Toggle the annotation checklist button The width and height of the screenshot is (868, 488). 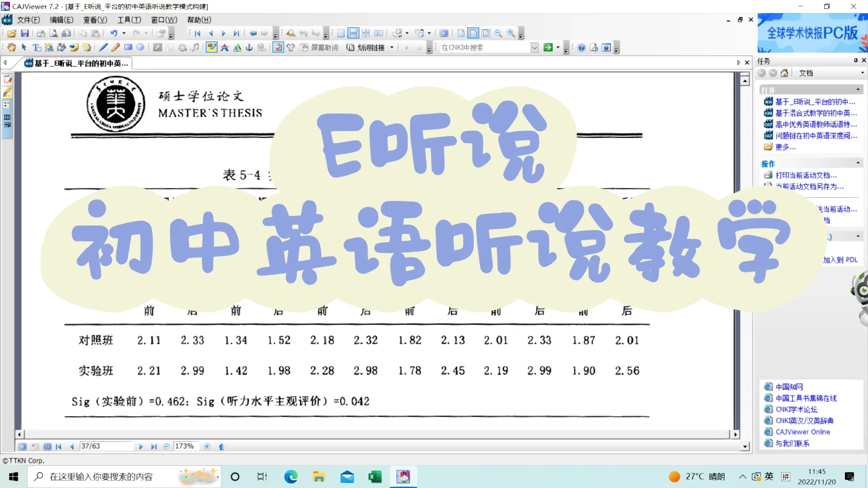click(x=278, y=47)
